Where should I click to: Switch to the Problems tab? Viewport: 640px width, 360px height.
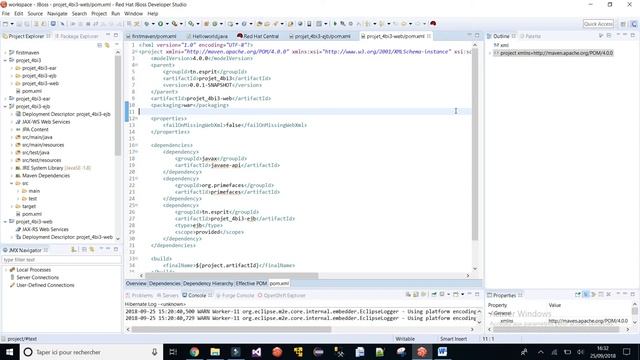click(139, 295)
